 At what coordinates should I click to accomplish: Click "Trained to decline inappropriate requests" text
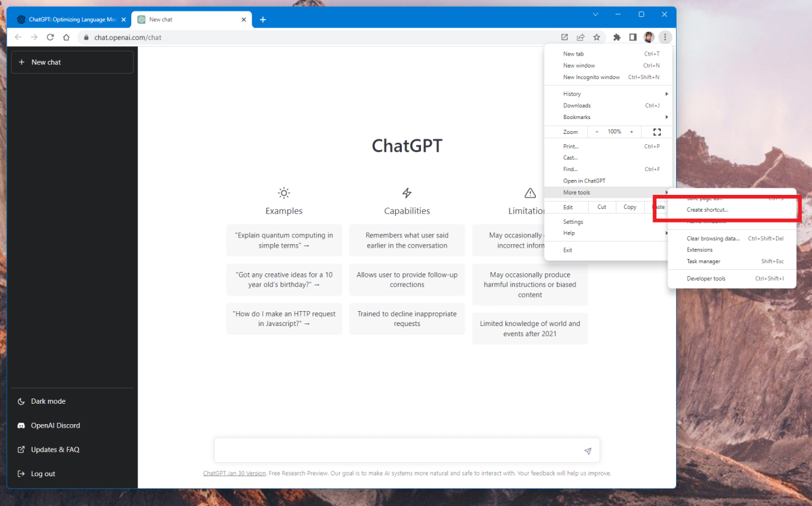click(x=407, y=319)
